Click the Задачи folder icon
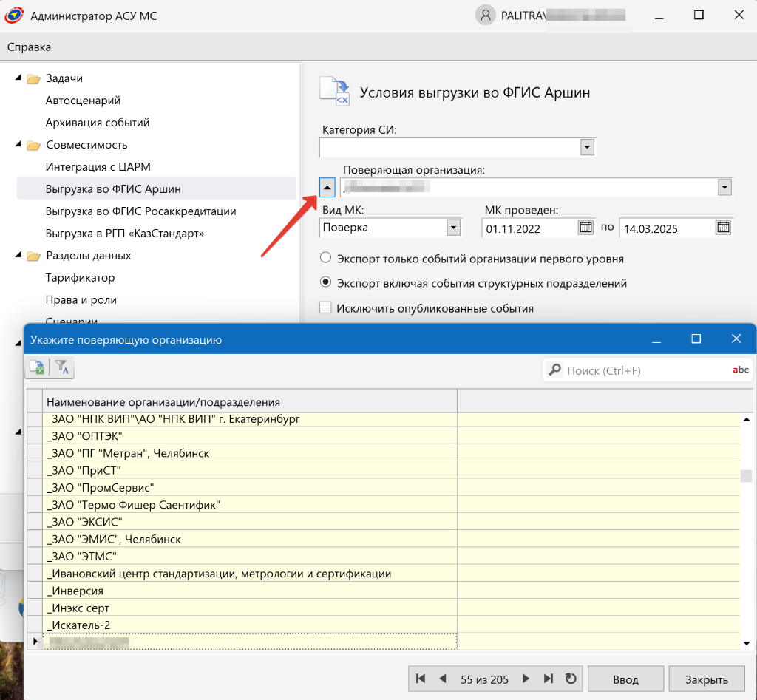Screen dimensions: 757x700 tap(33, 78)
